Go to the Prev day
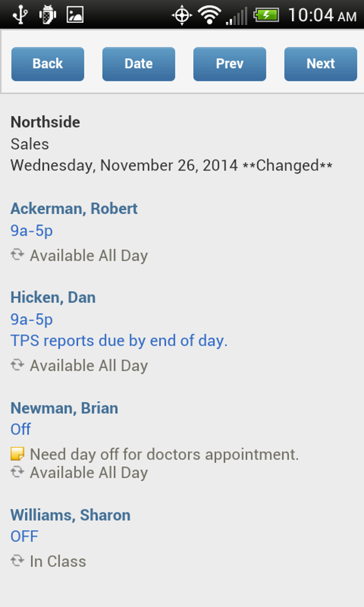 [229, 64]
